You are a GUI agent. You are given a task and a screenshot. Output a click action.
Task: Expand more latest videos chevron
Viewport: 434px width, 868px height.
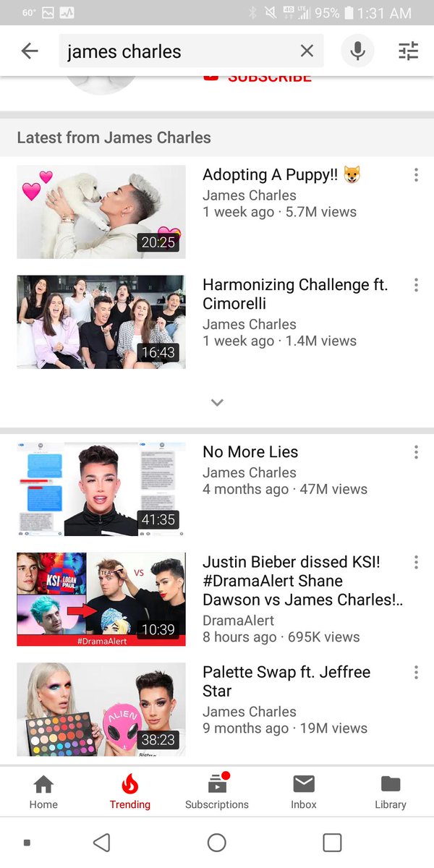click(217, 402)
